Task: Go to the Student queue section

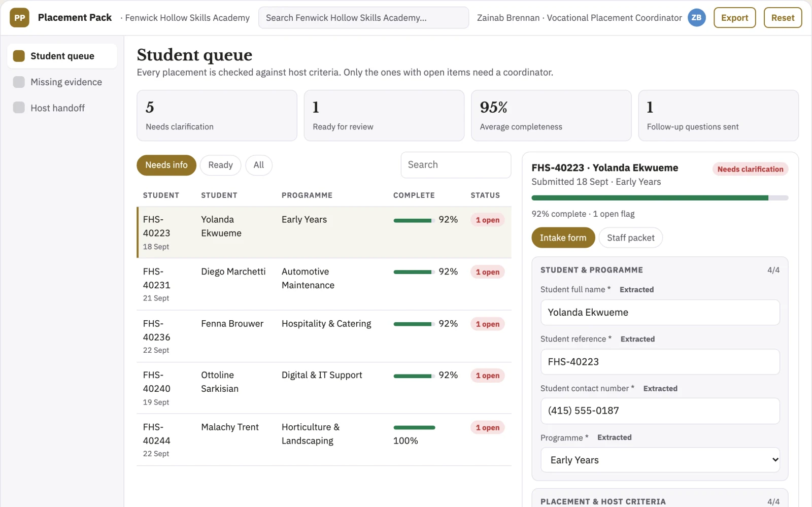Action: 62,56
